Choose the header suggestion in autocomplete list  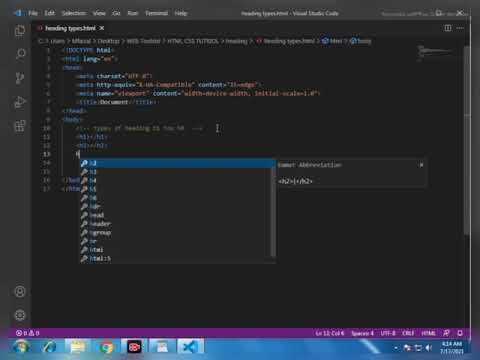point(176,224)
